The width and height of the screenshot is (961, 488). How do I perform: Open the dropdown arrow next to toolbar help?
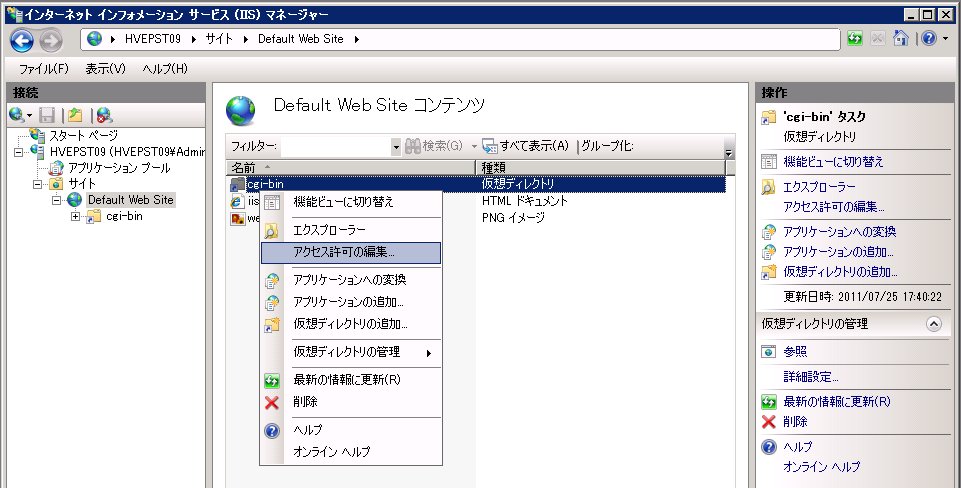[x=946, y=39]
